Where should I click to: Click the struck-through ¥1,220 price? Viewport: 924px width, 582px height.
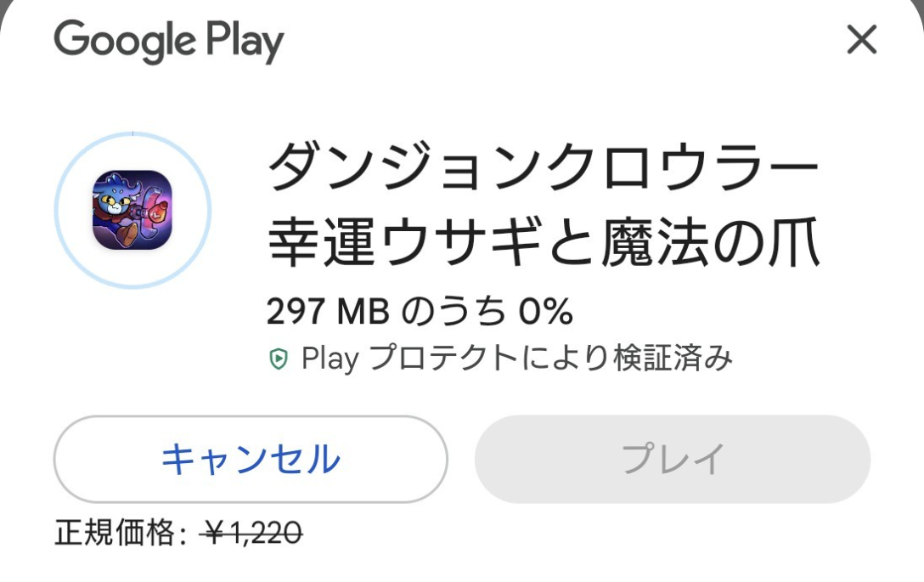pos(251,533)
